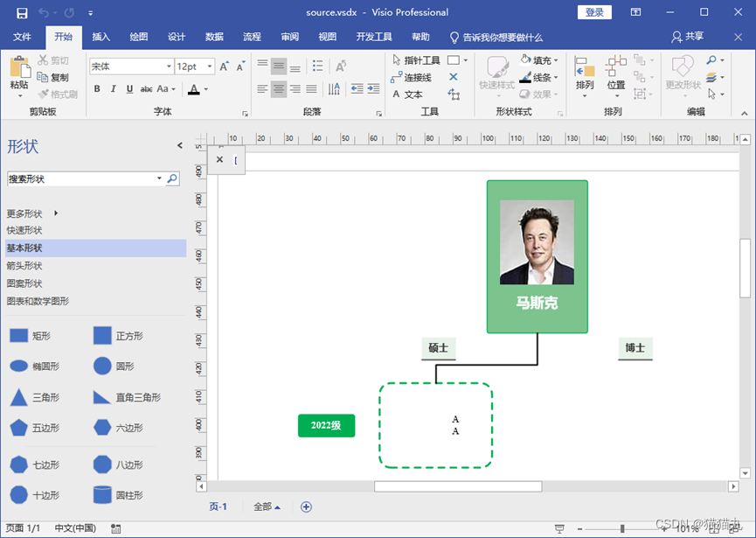Click the Cut (剪切) scissors icon
Image resolution: width=756 pixels, height=538 pixels.
point(44,59)
